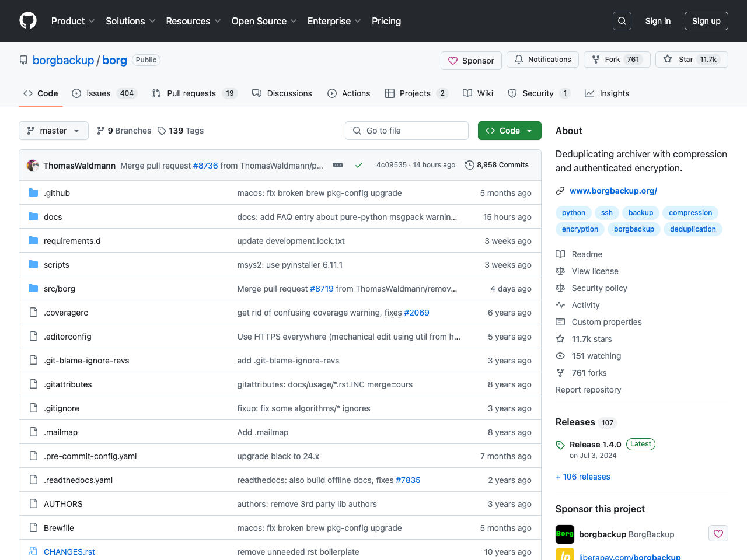747x560 pixels.
Task: Show commit checks via the green checkmark
Action: [359, 166]
